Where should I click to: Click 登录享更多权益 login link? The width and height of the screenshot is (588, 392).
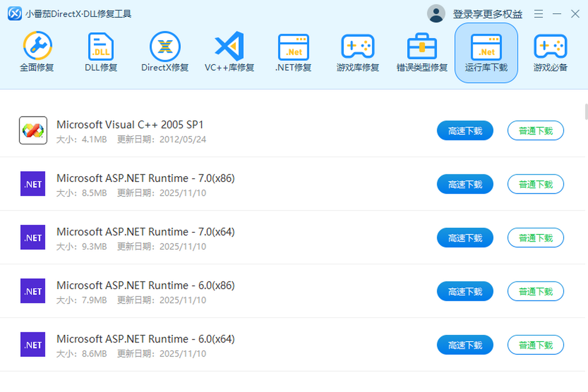[488, 14]
